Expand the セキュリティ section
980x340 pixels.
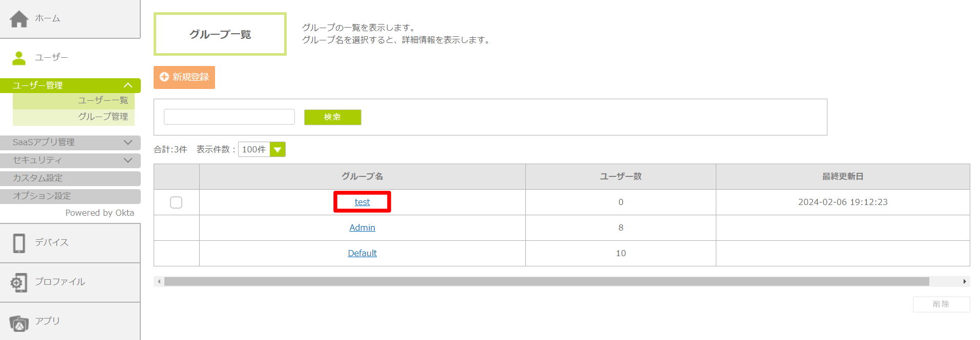coord(128,161)
